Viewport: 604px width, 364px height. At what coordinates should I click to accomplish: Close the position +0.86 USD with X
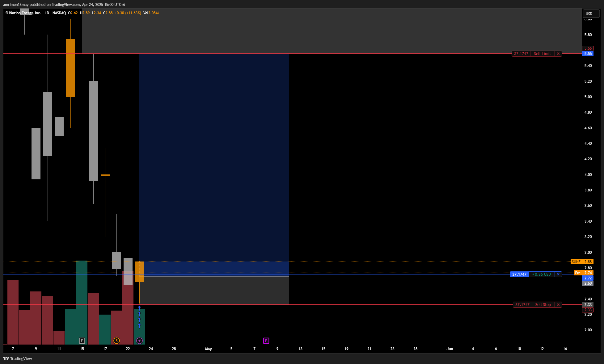(558, 274)
